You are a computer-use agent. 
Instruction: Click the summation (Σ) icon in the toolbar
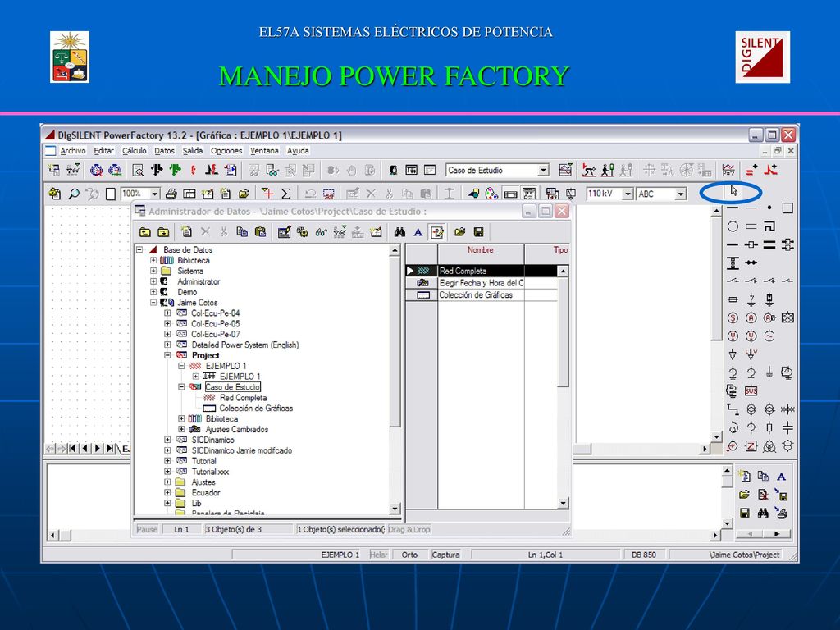pos(286,194)
